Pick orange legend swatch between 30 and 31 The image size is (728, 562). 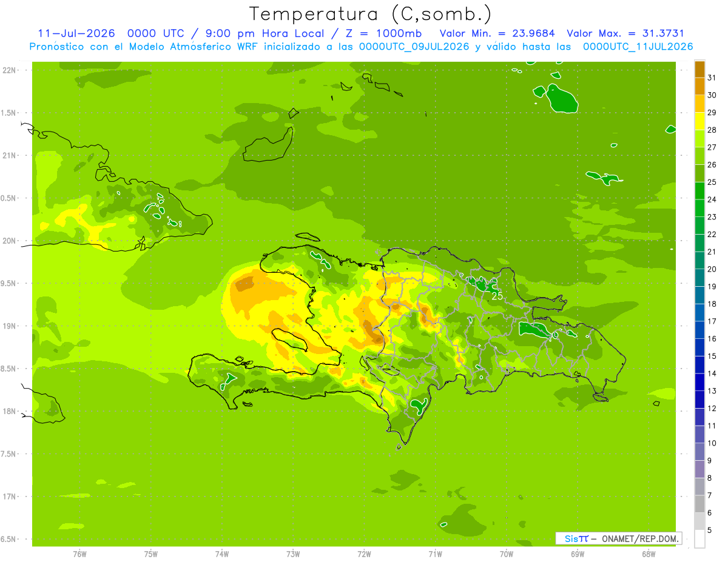699,86
